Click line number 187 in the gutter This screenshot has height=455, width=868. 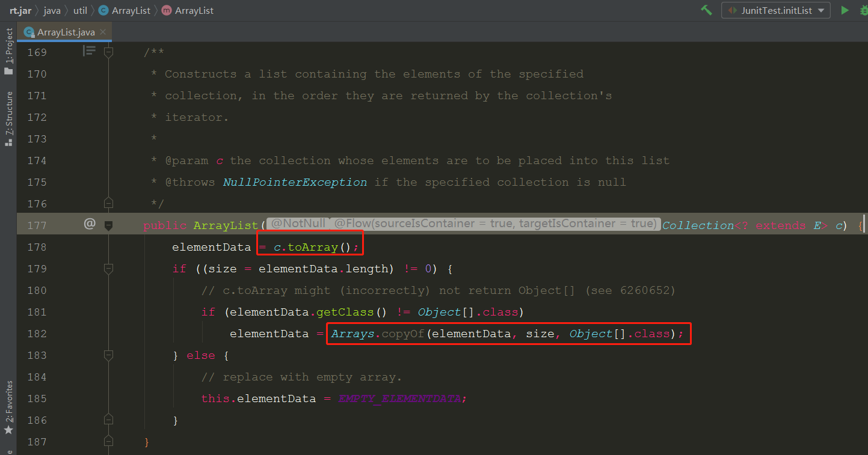[x=37, y=442]
